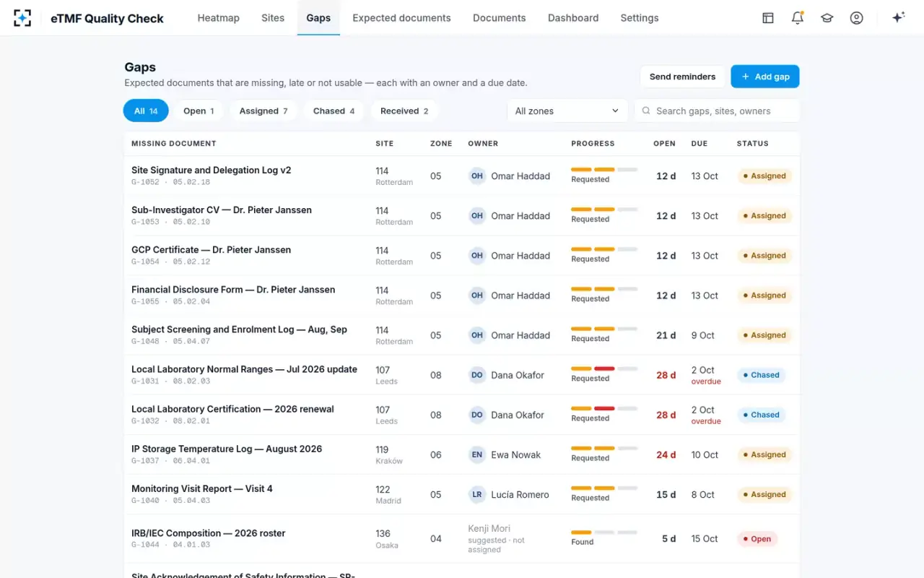924x578 pixels.
Task: Go to the Dashboard tab
Action: point(573,18)
